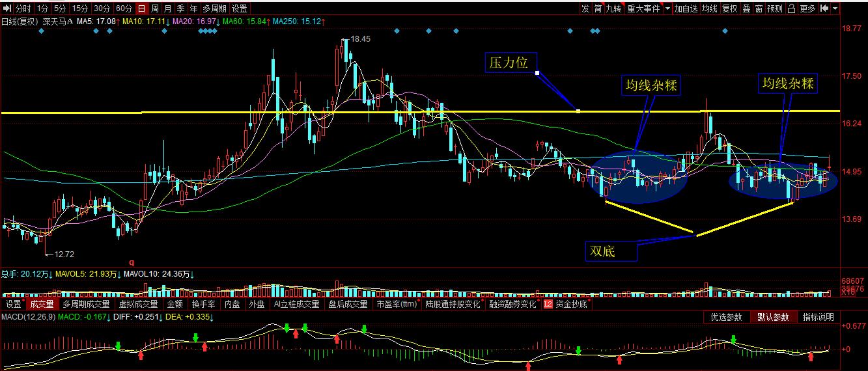Click the X10 label beside the volume scale

point(848,294)
